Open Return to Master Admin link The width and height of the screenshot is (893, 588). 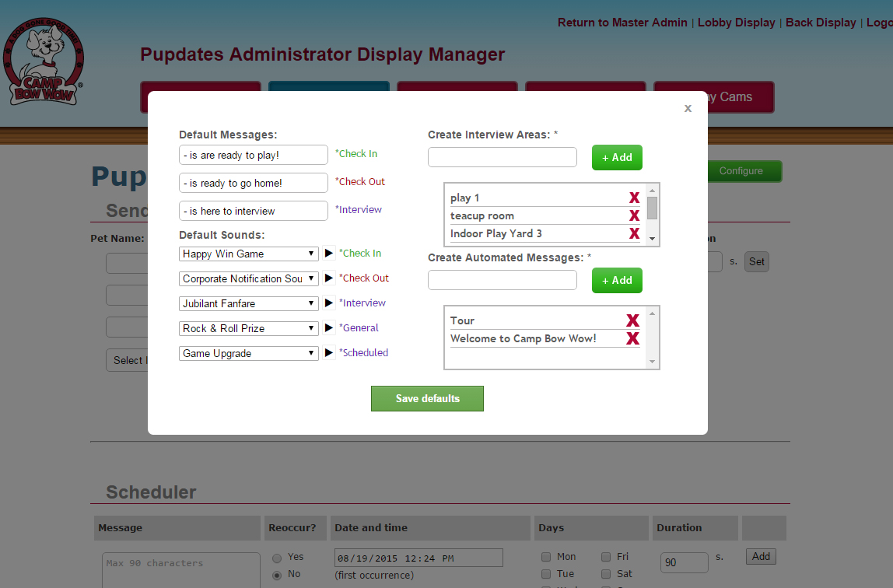tap(622, 23)
